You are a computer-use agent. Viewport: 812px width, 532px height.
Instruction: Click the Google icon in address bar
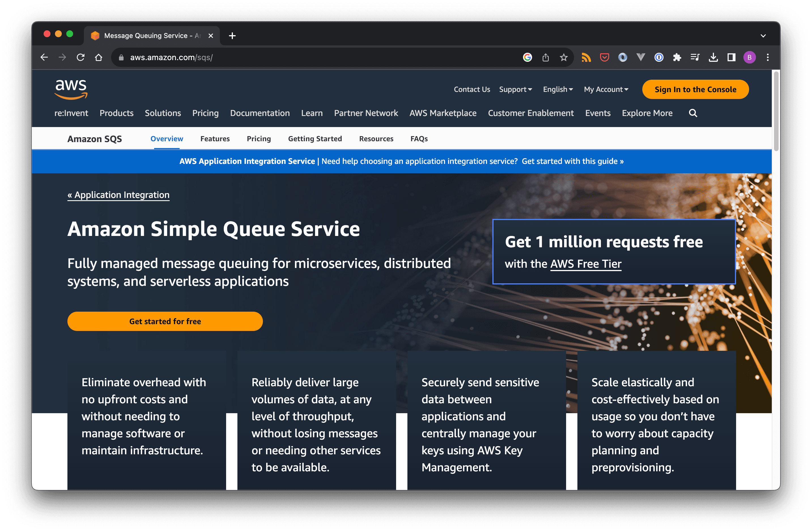click(x=527, y=57)
